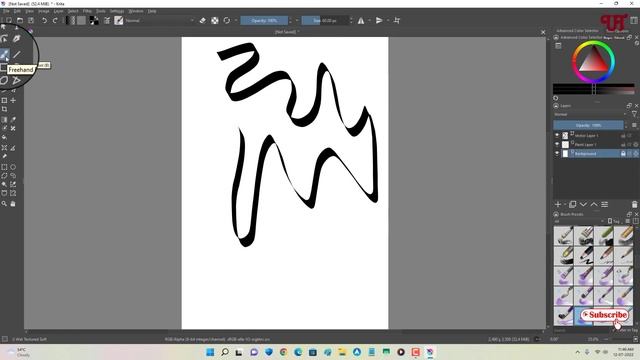
Task: Select the Measure tool
Action: click(13, 148)
